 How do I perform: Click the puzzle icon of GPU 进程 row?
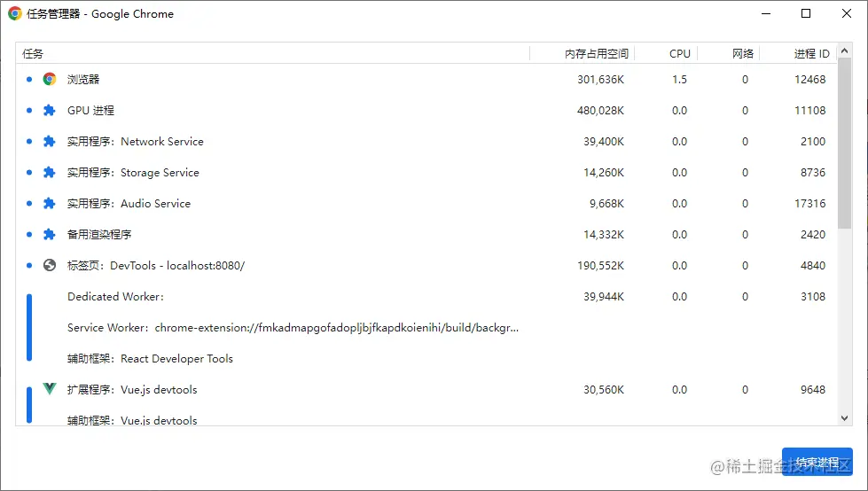pos(50,110)
